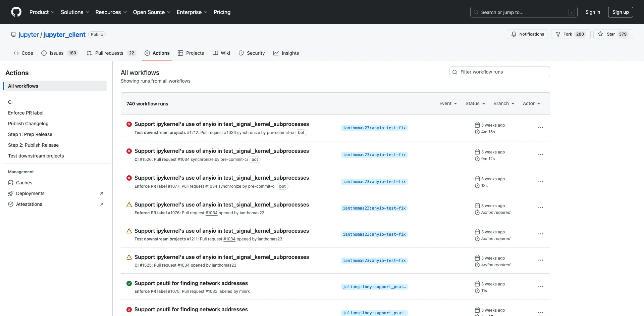Select Publish Changelog workflow
Viewport: 644px width, 316px height.
pyautogui.click(x=56, y=124)
